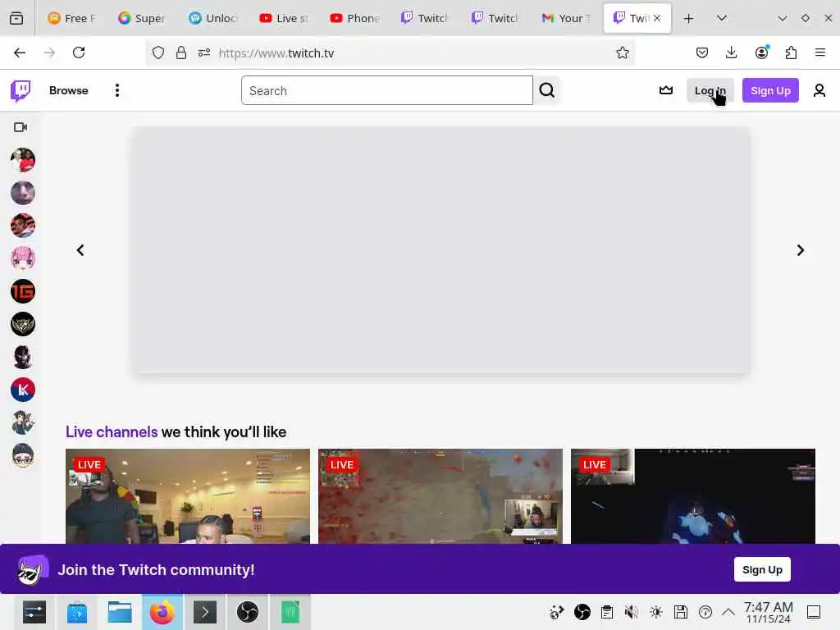The height and width of the screenshot is (630, 840).
Task: Click the purple Sign Up button in header
Action: coord(770,90)
